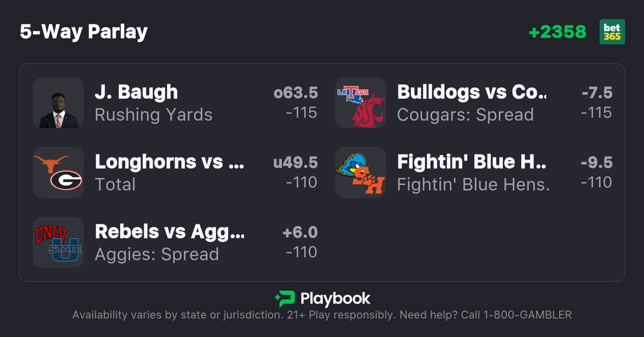This screenshot has height=337, width=644.
Task: Select the -9.5 Blue Hens spread
Action: [x=597, y=163]
